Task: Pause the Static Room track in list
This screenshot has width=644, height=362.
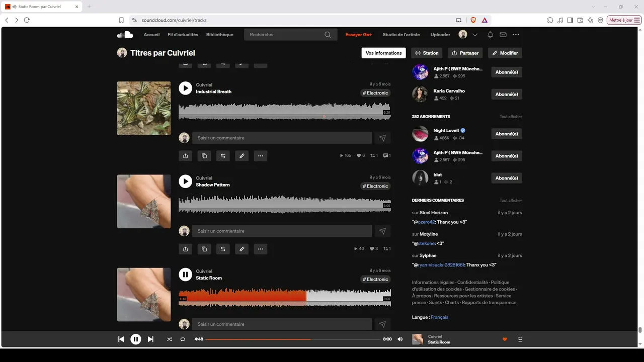Action: [185, 275]
